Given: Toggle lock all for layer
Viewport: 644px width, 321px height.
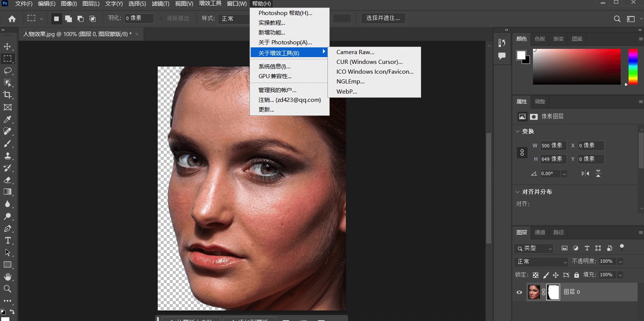Looking at the screenshot, I should pyautogui.click(x=577, y=275).
